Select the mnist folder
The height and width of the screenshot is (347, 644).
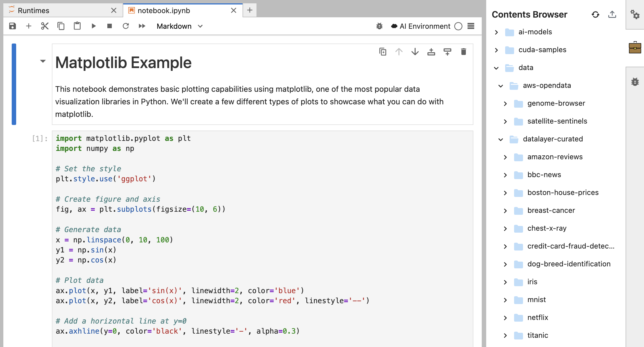coord(536,300)
